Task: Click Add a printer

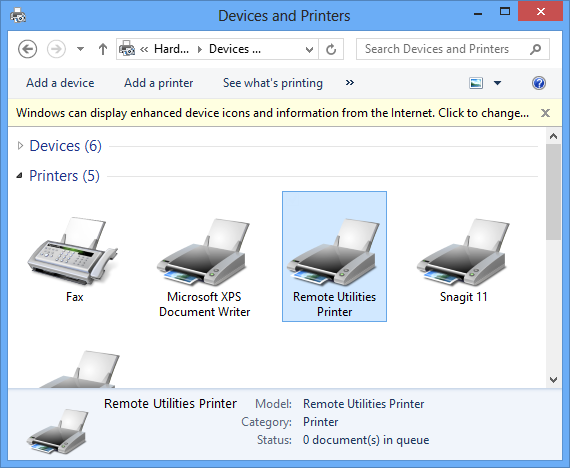Action: [158, 83]
